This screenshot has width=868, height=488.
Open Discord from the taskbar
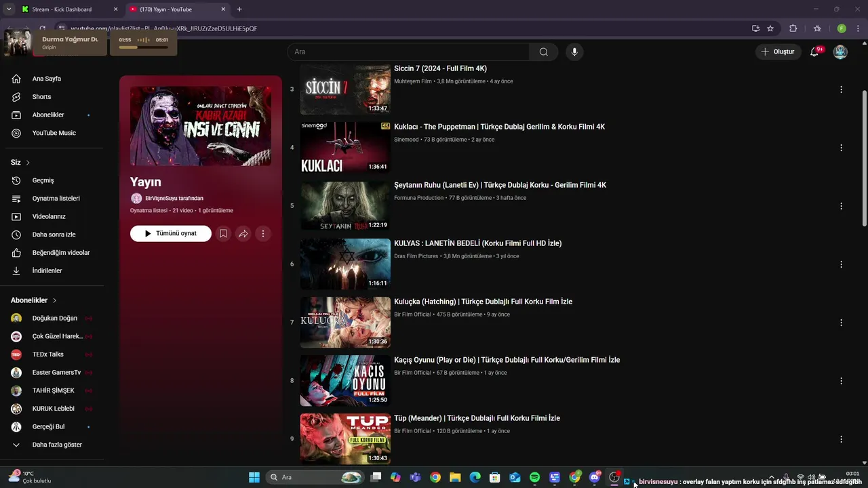click(595, 477)
